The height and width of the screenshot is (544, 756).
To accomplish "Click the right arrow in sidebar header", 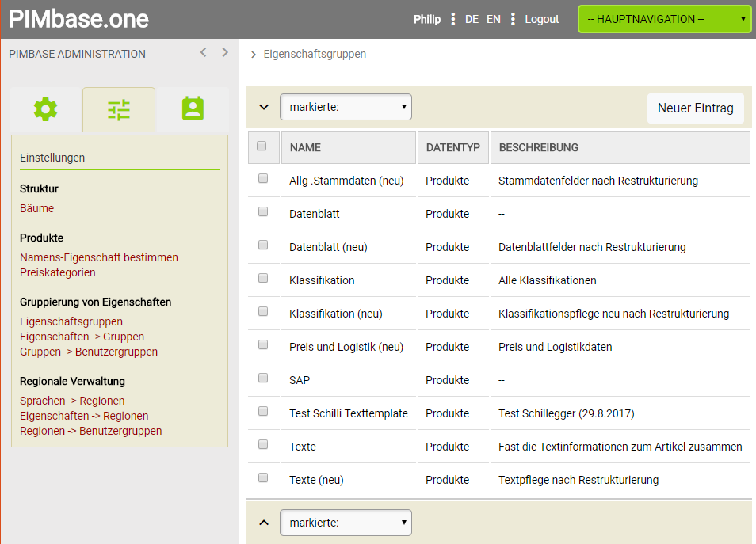I will pyautogui.click(x=225, y=53).
